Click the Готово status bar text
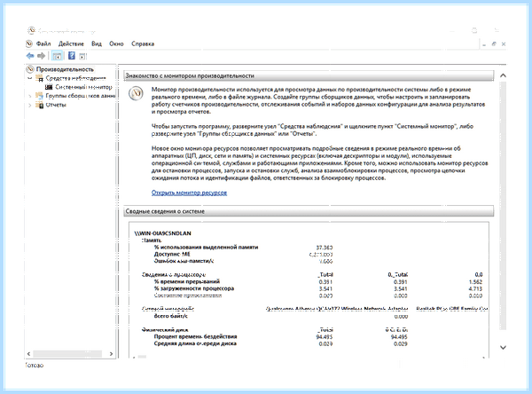Image resolution: width=532 pixels, height=394 pixels. (x=35, y=366)
